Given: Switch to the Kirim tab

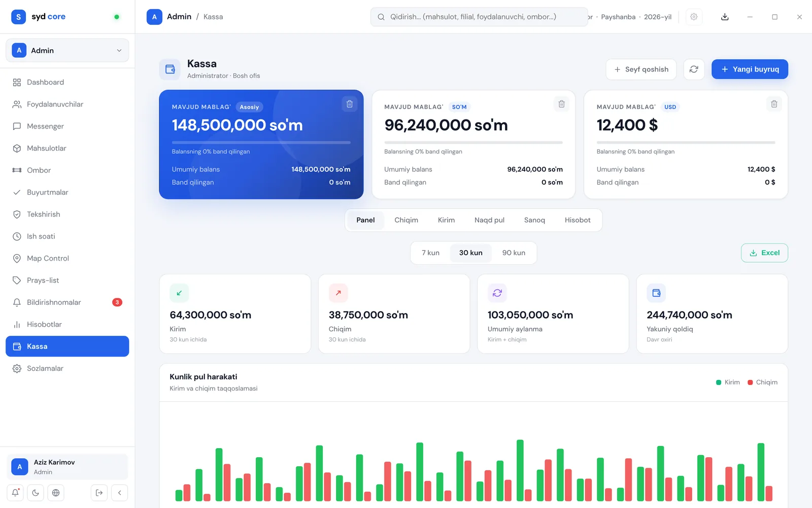Looking at the screenshot, I should click(447, 220).
